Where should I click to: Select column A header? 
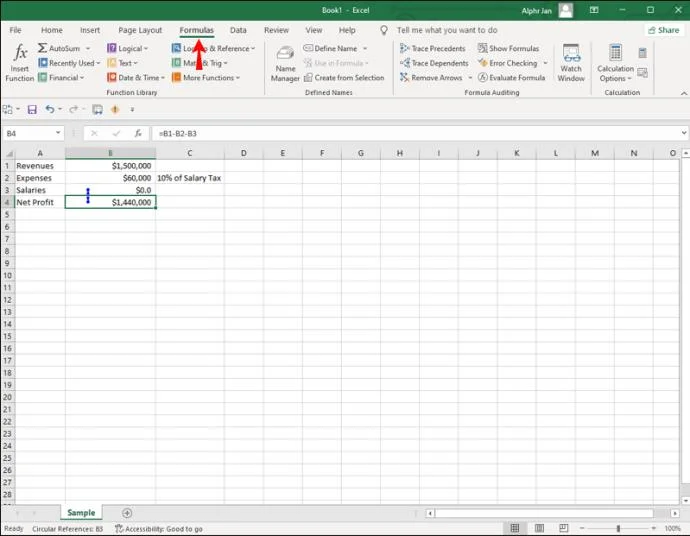(40, 153)
